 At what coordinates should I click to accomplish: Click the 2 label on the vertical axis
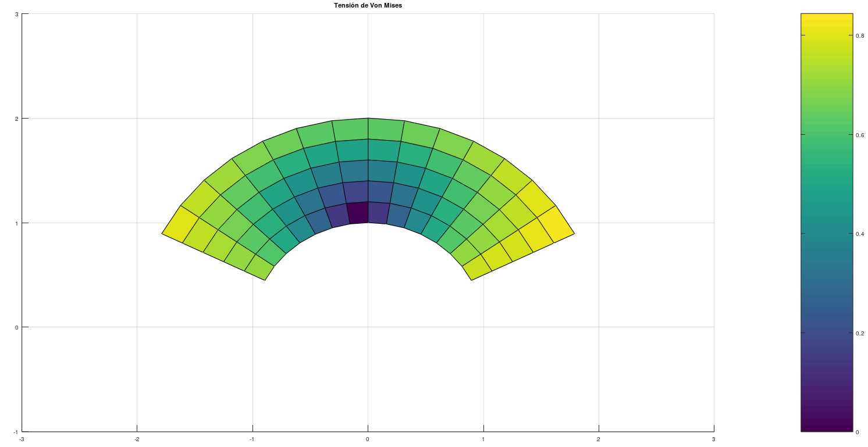tap(16, 119)
